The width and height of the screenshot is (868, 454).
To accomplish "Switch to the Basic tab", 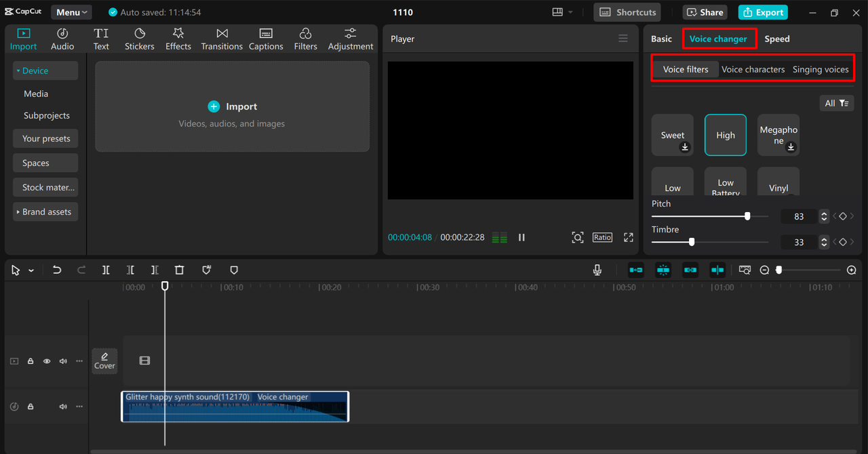I will pos(661,39).
